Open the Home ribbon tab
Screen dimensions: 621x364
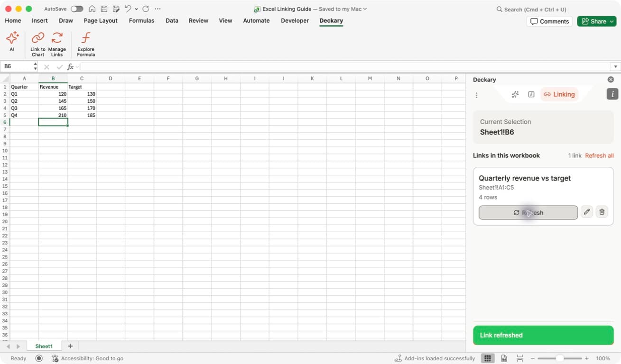pos(13,20)
